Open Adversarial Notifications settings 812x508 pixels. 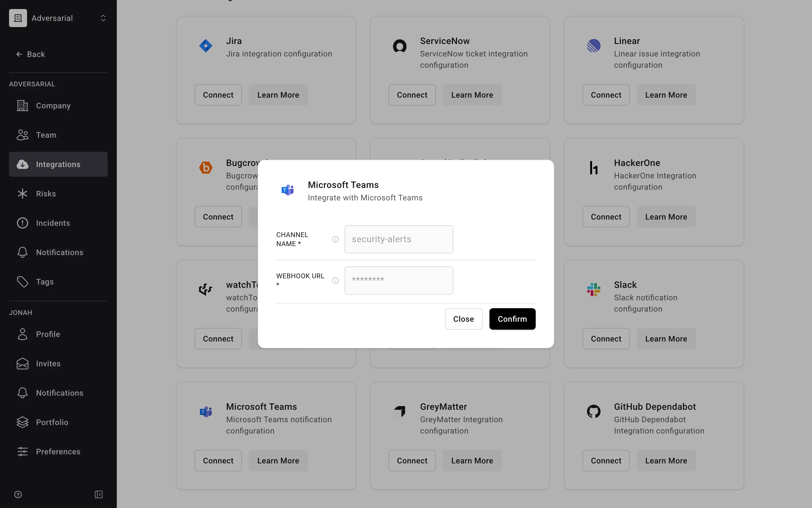[58, 252]
